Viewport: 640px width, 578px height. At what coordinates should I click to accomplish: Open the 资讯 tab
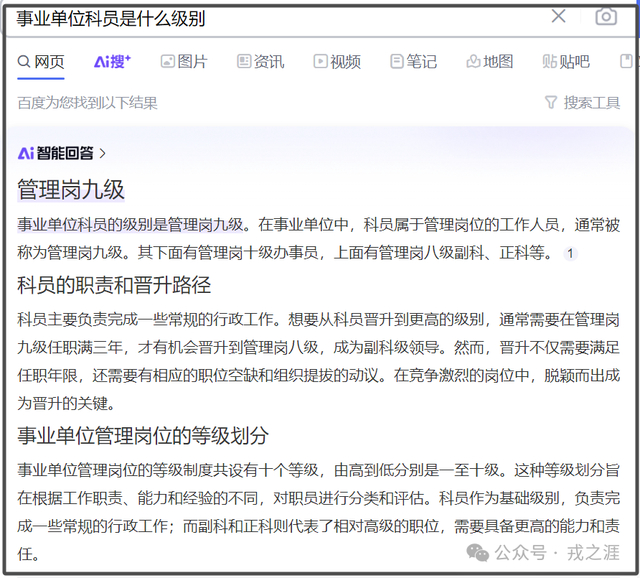[x=261, y=62]
